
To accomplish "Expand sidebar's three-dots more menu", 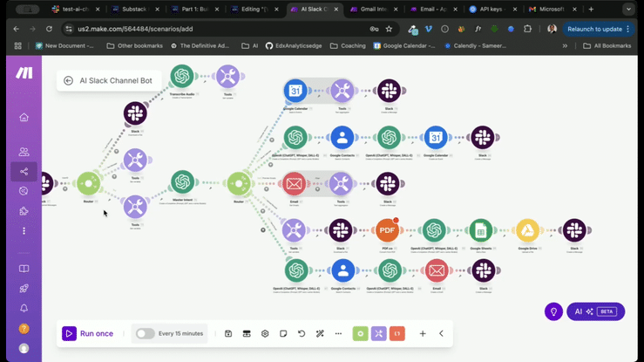I will [x=24, y=231].
